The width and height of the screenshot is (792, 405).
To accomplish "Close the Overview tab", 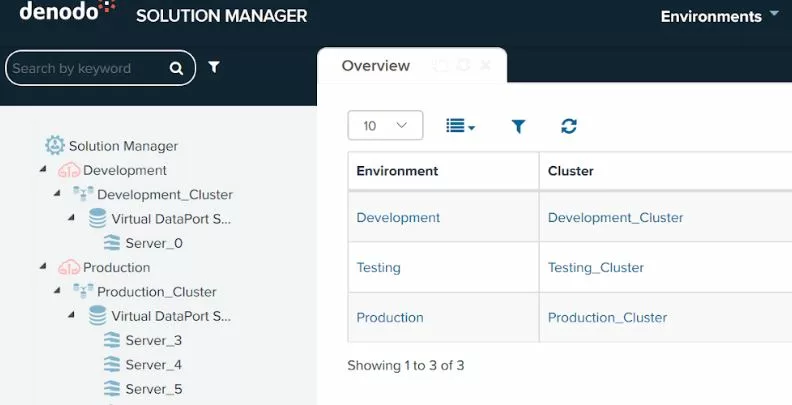I will click(485, 65).
